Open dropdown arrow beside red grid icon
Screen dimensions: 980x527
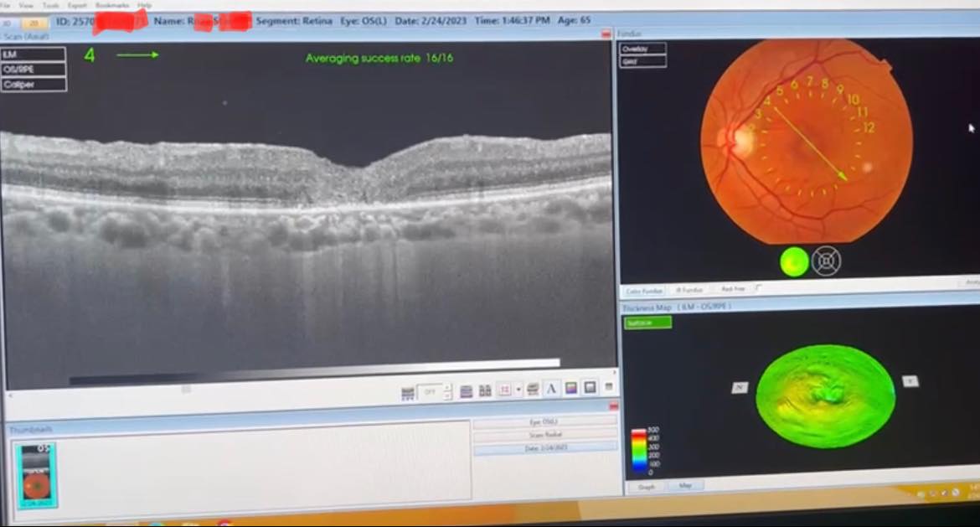(x=519, y=390)
